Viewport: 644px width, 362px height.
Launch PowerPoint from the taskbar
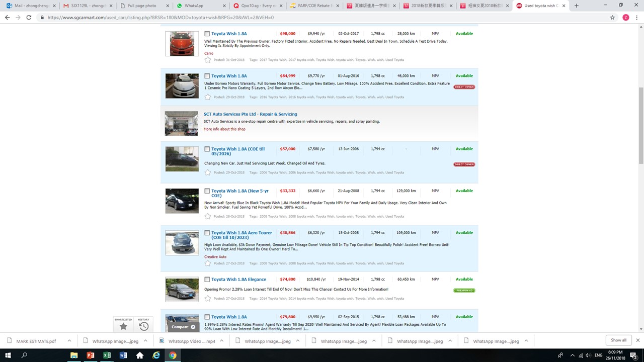[x=91, y=355]
